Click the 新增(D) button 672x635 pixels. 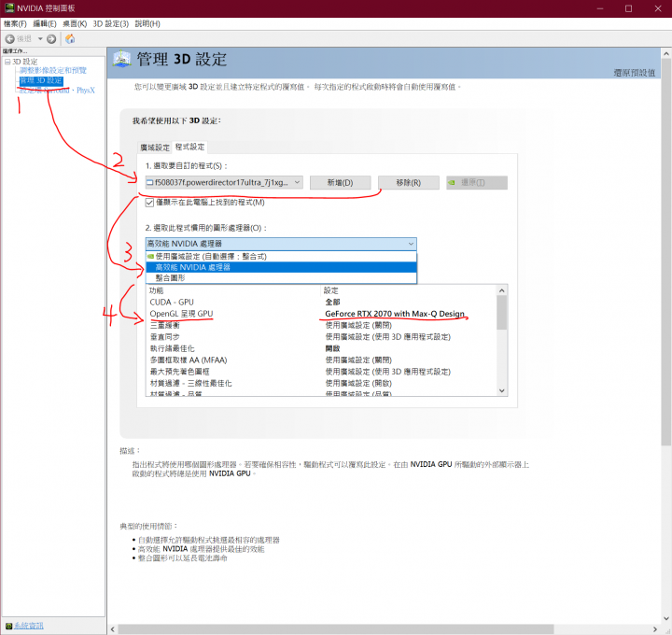pyautogui.click(x=341, y=183)
